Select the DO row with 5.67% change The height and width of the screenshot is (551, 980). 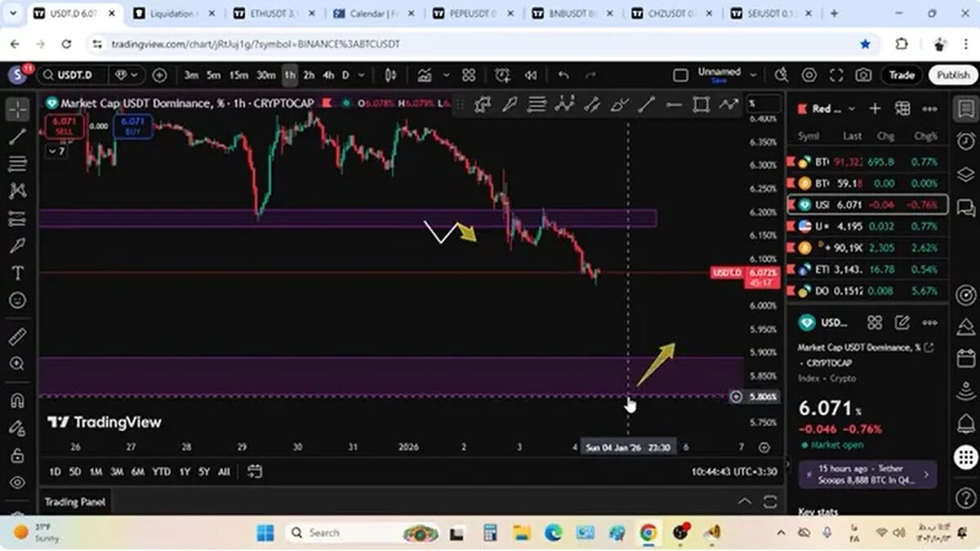click(x=866, y=291)
